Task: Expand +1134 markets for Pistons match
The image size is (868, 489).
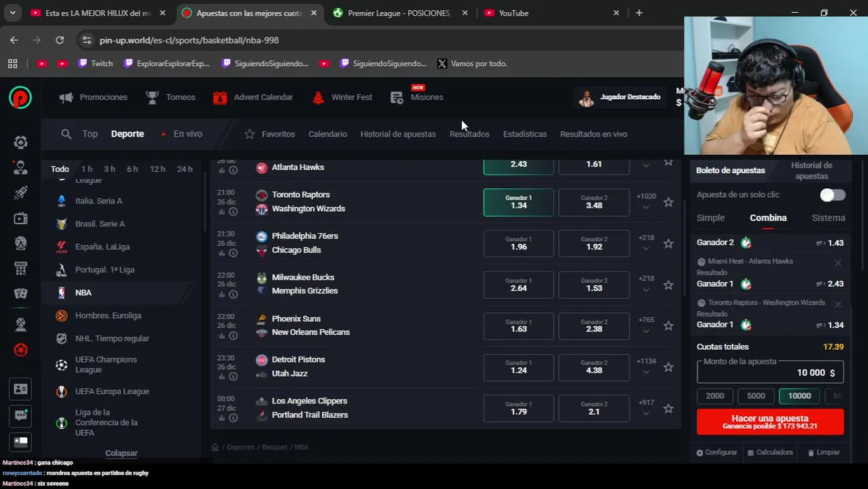Action: coord(646,367)
